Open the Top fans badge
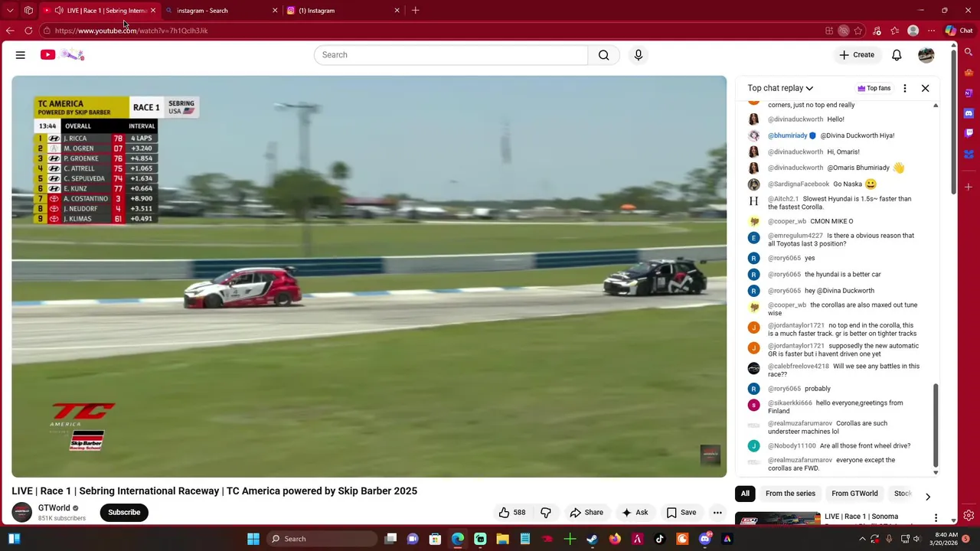Viewport: 980px width, 551px height. pyautogui.click(x=874, y=88)
